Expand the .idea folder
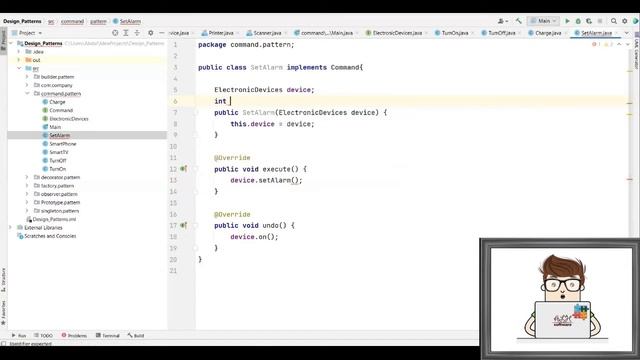 pos(19,52)
